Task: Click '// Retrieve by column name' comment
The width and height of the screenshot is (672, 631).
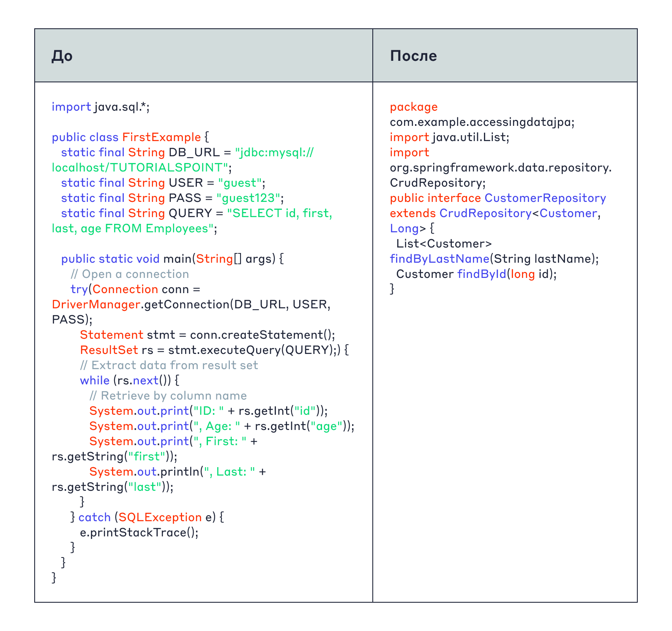Action: pyautogui.click(x=168, y=396)
